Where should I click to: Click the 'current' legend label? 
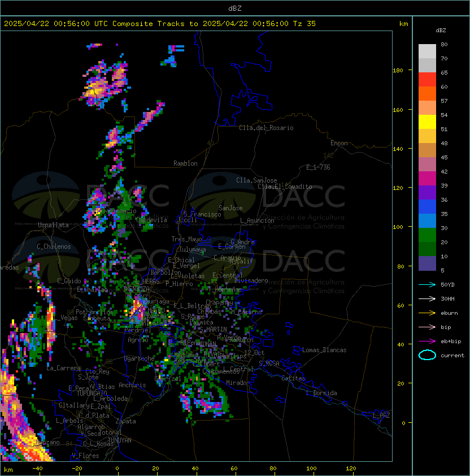click(x=452, y=356)
